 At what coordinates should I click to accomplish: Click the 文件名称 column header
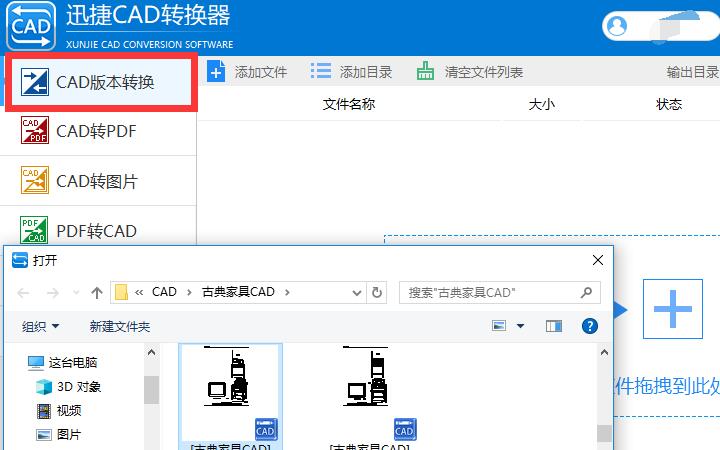click(x=349, y=104)
